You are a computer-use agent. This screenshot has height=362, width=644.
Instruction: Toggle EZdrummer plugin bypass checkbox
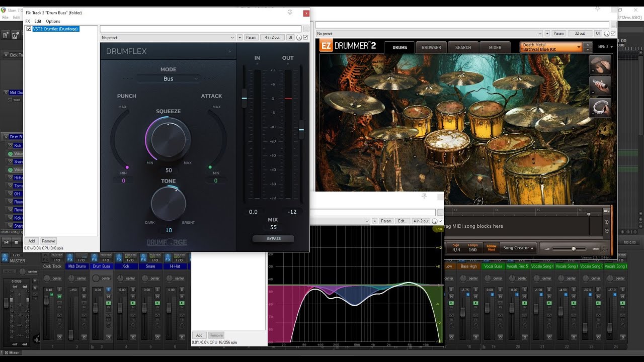(x=613, y=34)
